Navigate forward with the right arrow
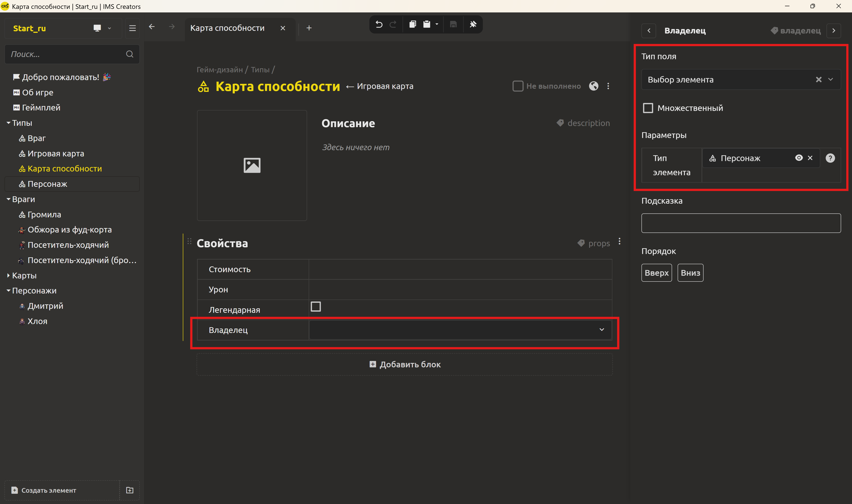The image size is (852, 504). point(172,26)
